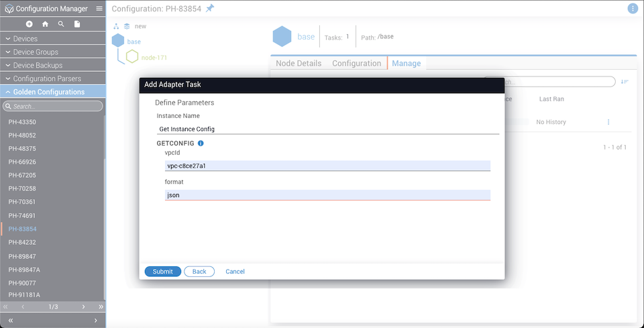Open the Node Details tab
Screen dimensions: 644x328
coord(299,63)
